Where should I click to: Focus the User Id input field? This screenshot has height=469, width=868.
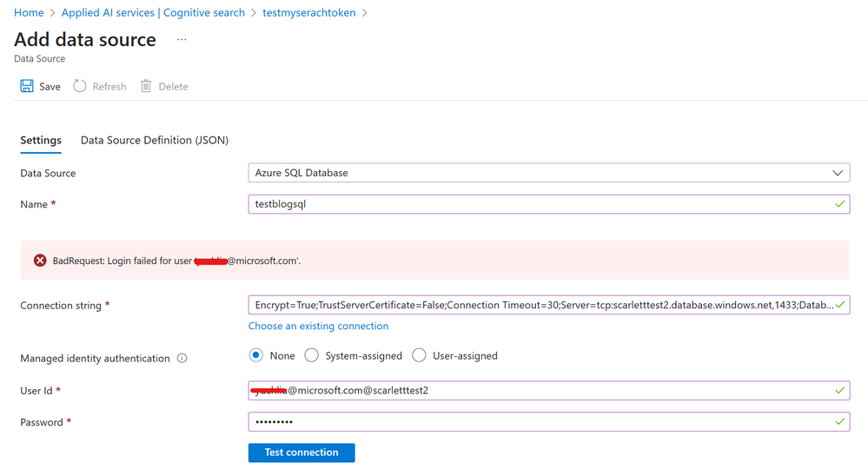[x=548, y=391]
